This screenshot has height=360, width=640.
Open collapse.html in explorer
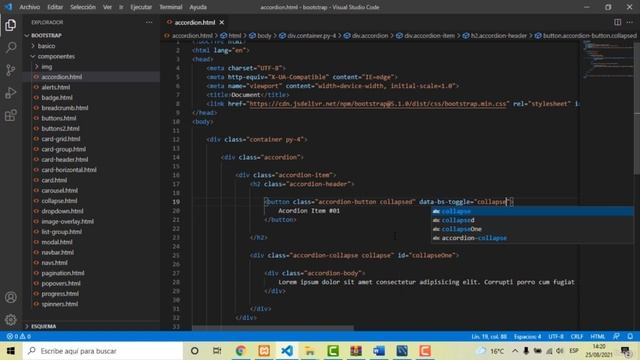[59, 201]
